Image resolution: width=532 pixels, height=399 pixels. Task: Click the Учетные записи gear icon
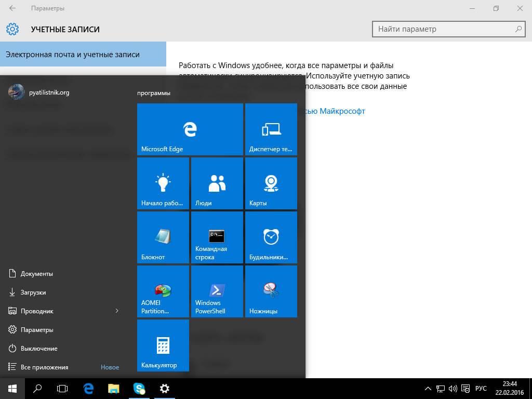pyautogui.click(x=12, y=29)
